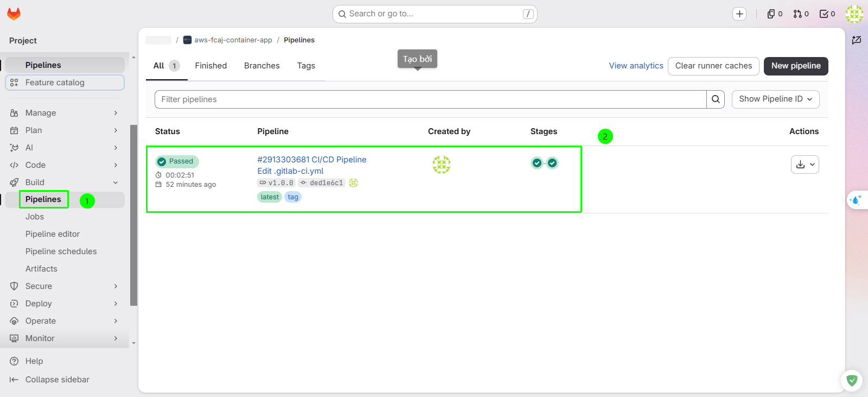The height and width of the screenshot is (397, 868).
Task: Expand the Plan section
Action: click(65, 130)
